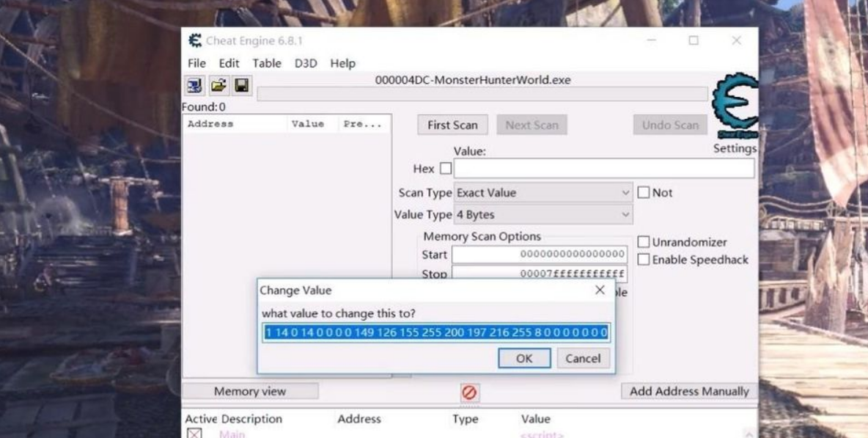Open the File menu
The width and height of the screenshot is (868, 438).
point(196,63)
